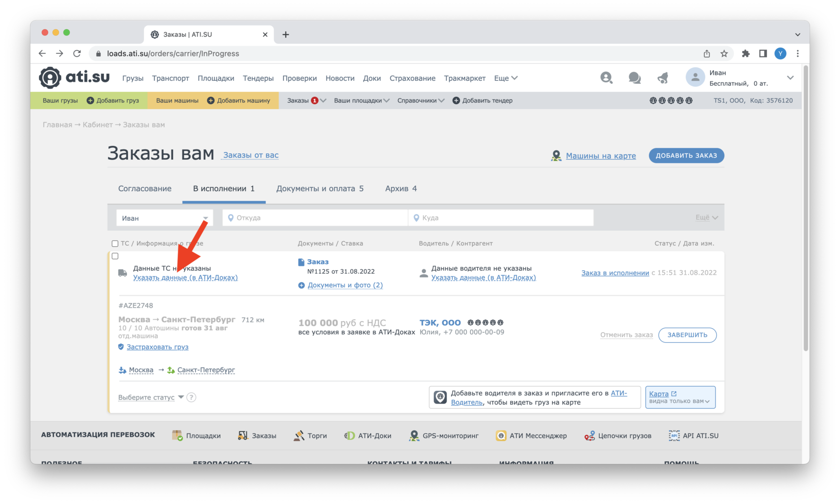Image resolution: width=840 pixels, height=504 pixels.
Task: Open browser extensions puzzle icon
Action: pyautogui.click(x=745, y=53)
